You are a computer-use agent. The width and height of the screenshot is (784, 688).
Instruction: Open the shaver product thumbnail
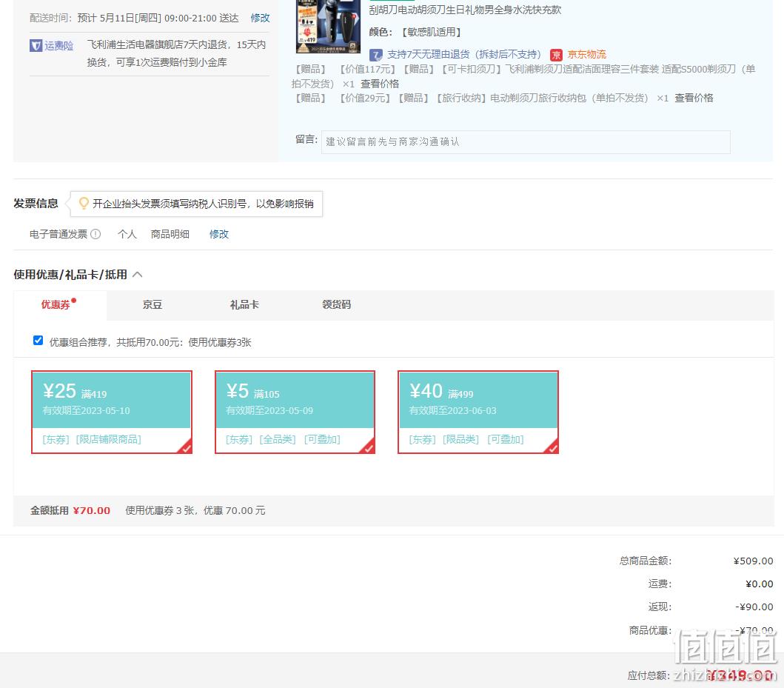tap(328, 27)
